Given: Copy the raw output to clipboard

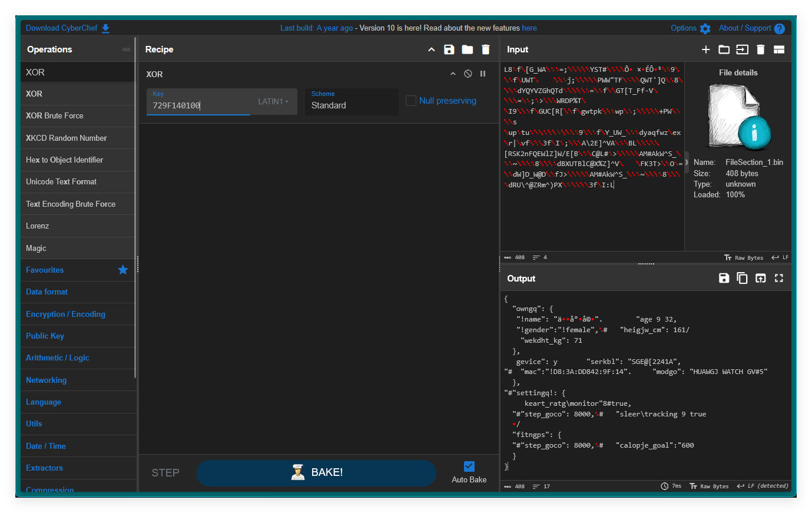Looking at the screenshot, I should tap(743, 278).
